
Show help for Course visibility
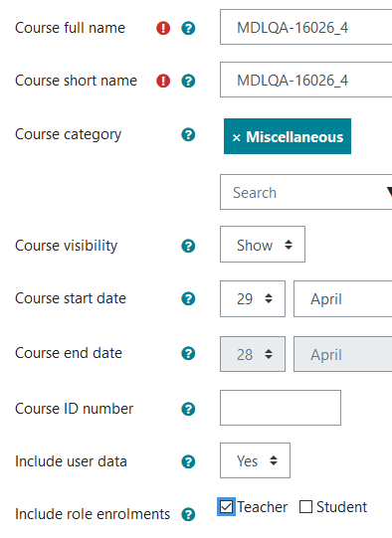pos(188,246)
